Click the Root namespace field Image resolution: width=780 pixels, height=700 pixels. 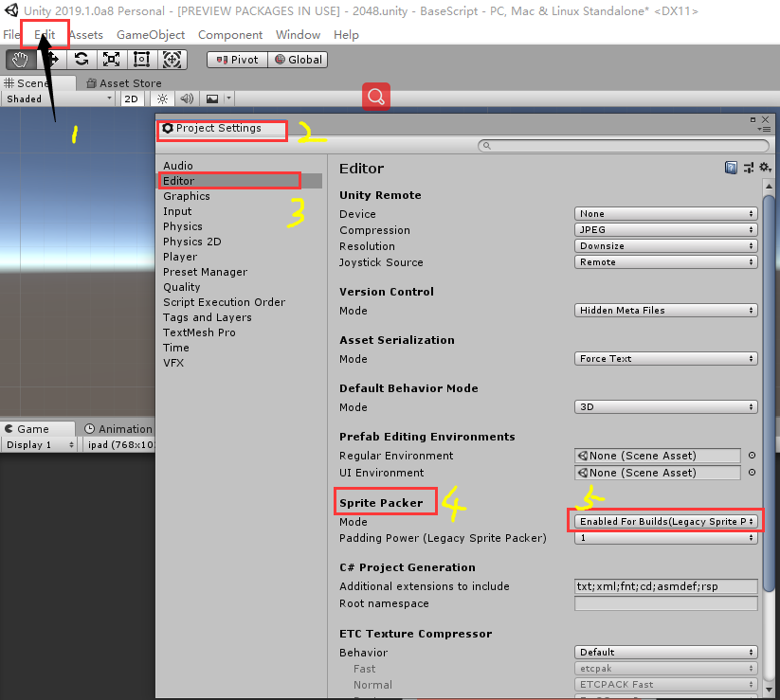665,603
